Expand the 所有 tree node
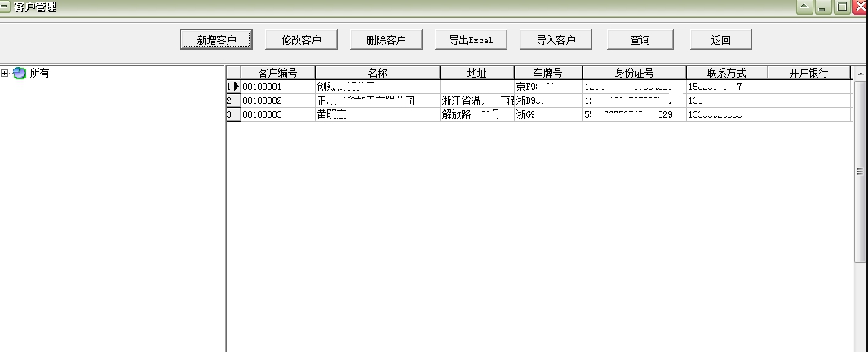The height and width of the screenshot is (352, 868). click(4, 73)
